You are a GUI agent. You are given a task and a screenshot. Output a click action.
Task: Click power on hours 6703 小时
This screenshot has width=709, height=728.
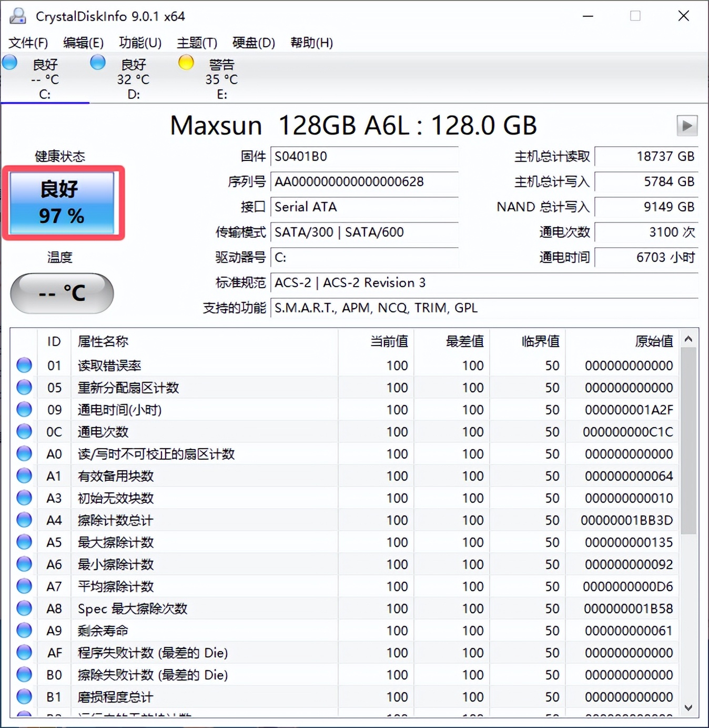646,257
